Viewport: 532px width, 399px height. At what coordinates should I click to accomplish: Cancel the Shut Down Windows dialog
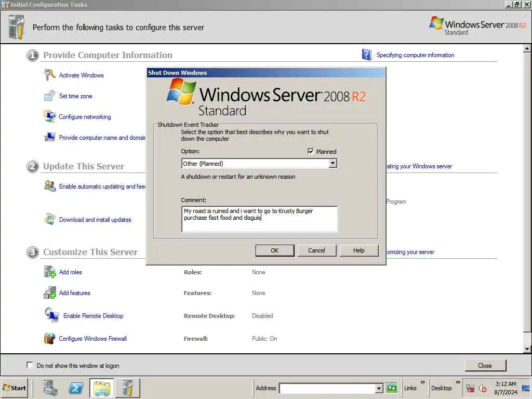pyautogui.click(x=316, y=250)
